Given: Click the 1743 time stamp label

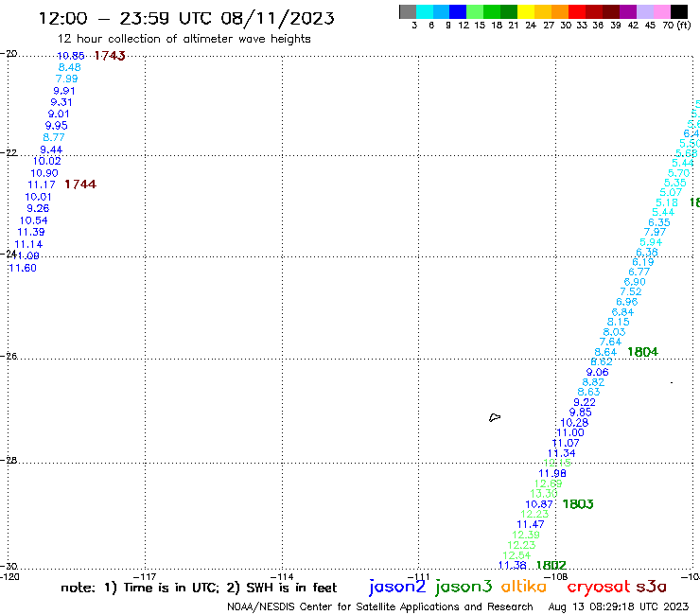Looking at the screenshot, I should 110,56.
